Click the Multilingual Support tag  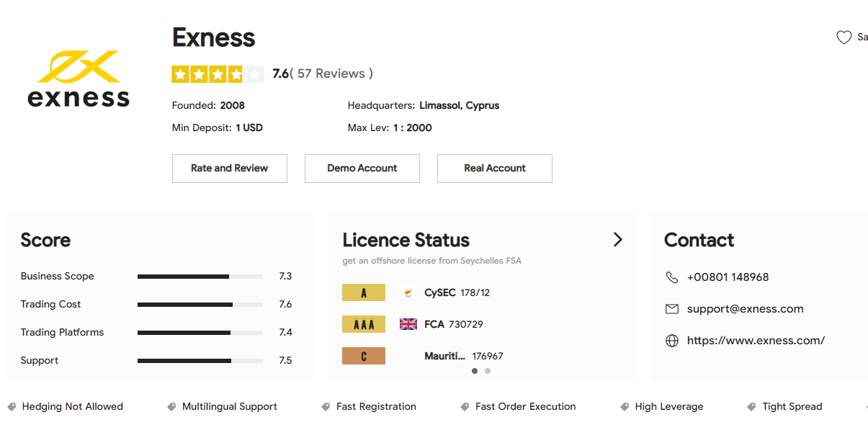coord(230,407)
